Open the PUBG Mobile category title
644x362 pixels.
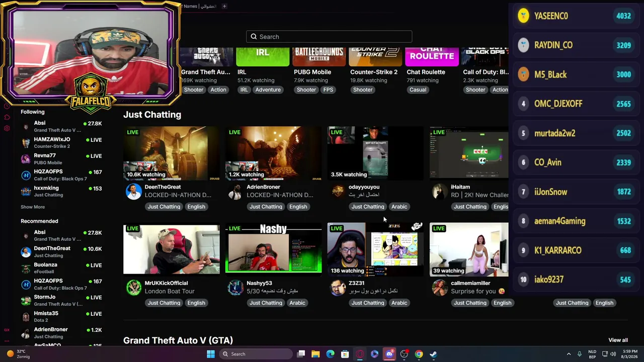point(312,72)
